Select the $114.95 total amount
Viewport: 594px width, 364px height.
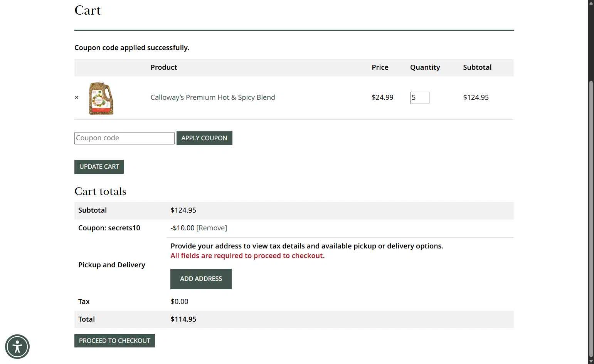tap(183, 319)
